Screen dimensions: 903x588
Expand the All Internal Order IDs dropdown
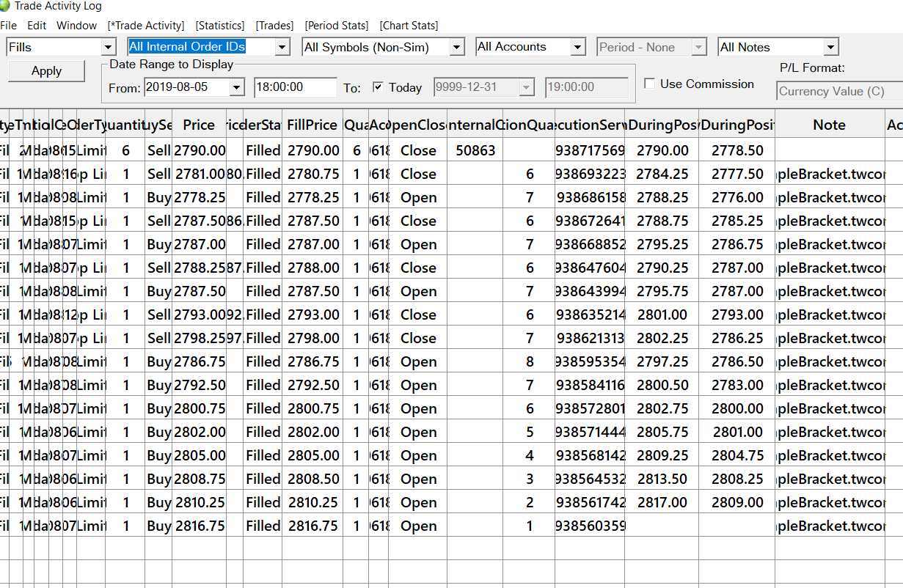282,48
